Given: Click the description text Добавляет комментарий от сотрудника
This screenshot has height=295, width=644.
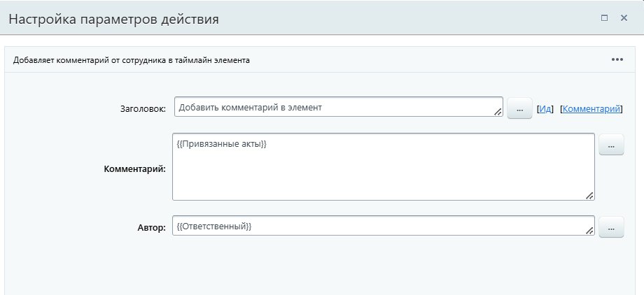Looking at the screenshot, I should coord(132,60).
